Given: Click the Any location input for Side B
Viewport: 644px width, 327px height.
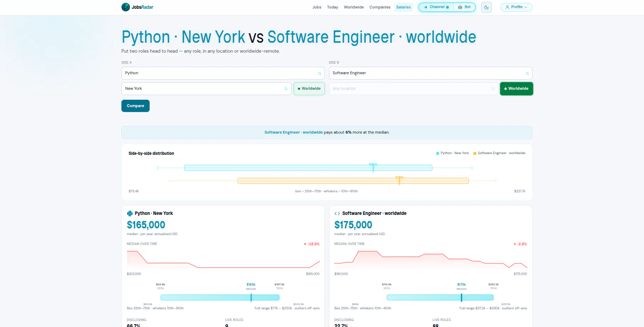Looking at the screenshot, I should click(414, 89).
